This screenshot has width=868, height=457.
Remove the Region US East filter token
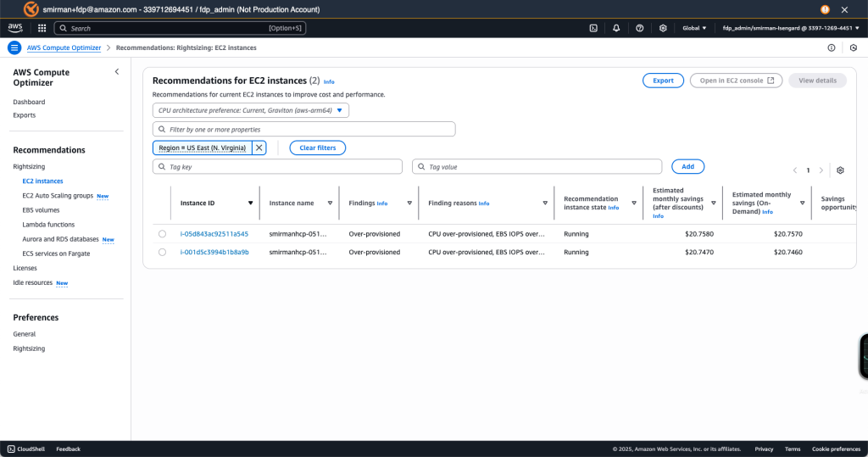tap(259, 148)
